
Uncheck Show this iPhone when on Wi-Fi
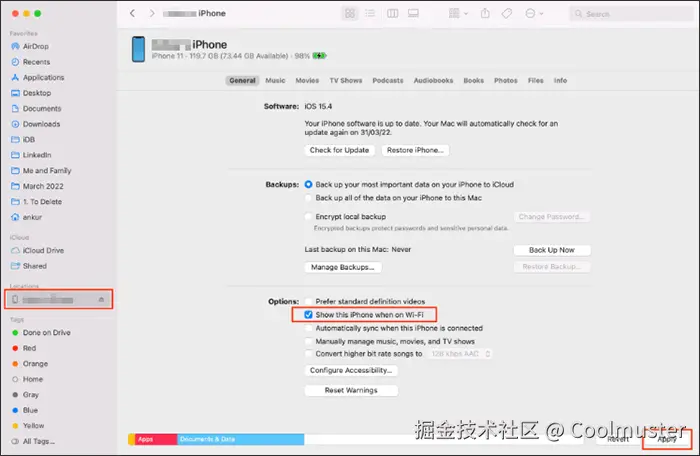coord(308,315)
